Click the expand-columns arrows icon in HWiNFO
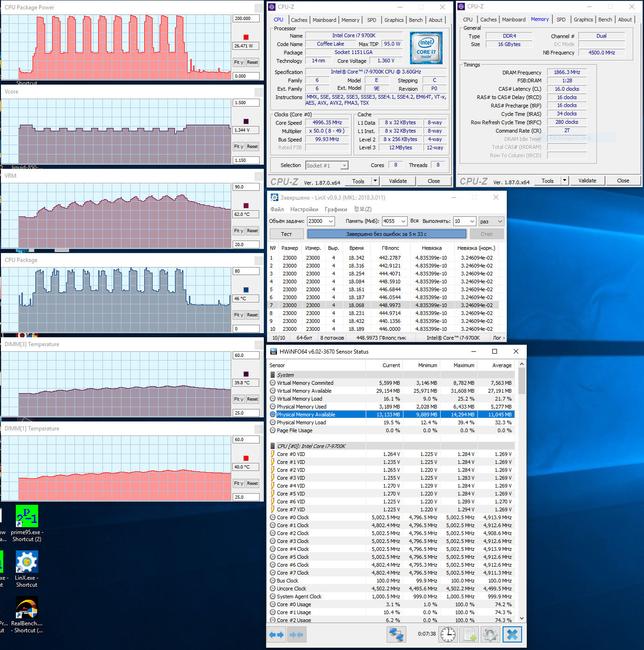This screenshot has height=650, width=644. (276, 635)
